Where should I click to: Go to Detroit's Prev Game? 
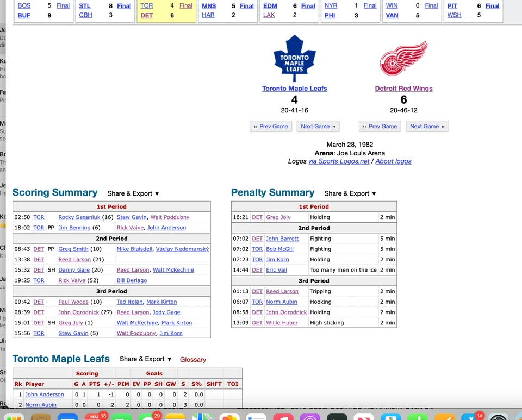pyautogui.click(x=380, y=127)
